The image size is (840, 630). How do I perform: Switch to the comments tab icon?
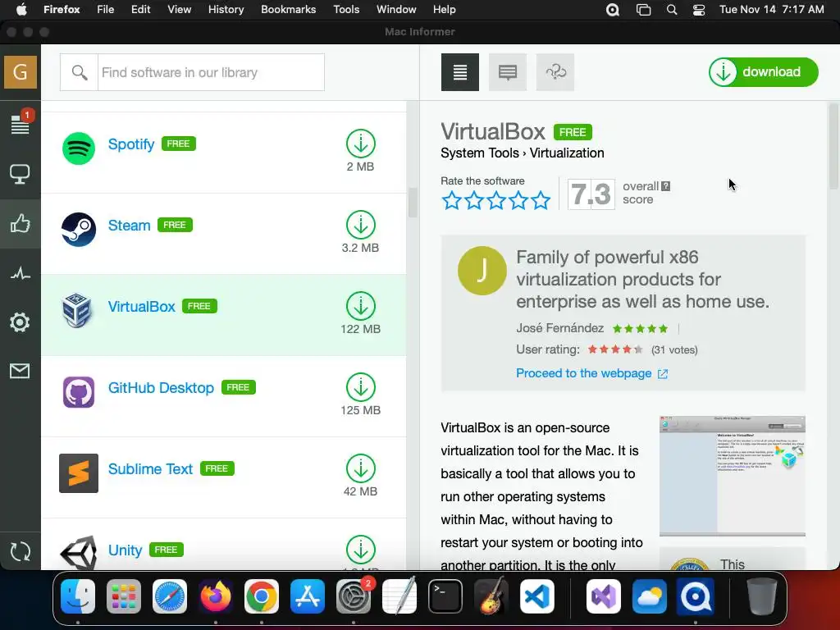507,72
